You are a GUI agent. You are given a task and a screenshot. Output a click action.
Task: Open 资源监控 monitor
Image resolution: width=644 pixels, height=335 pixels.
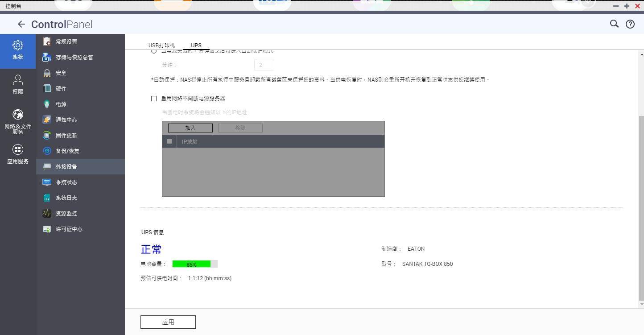pos(66,213)
